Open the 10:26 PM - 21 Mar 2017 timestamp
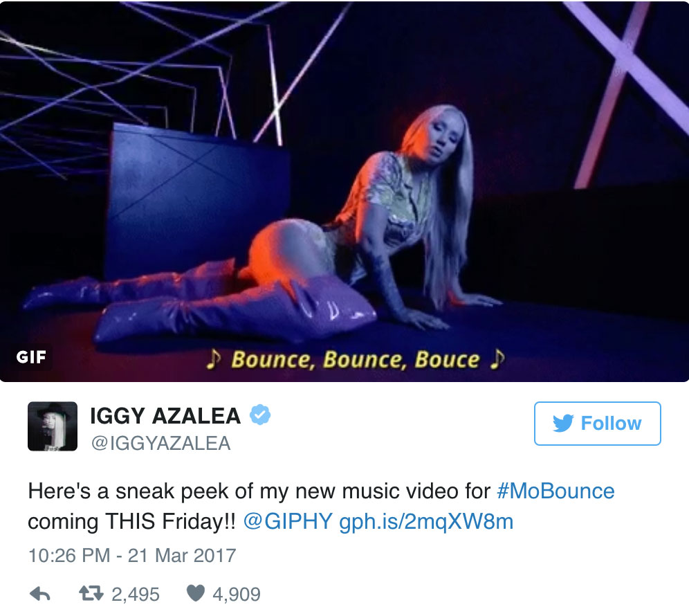The width and height of the screenshot is (689, 616). click(132, 556)
